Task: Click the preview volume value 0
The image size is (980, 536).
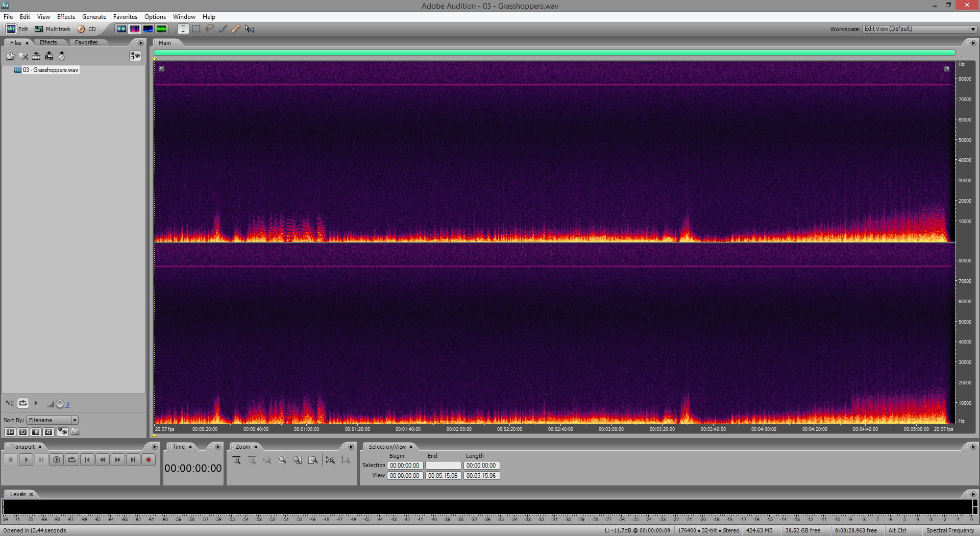Action: 68,404
